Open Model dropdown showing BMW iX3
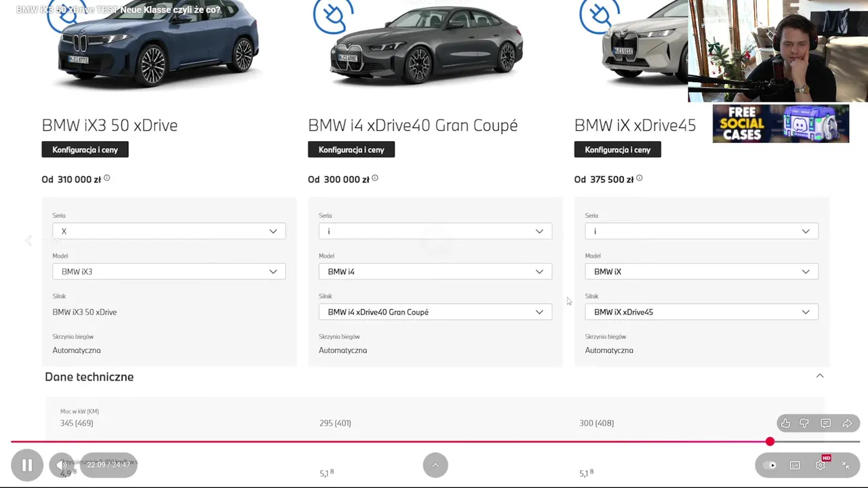 [169, 271]
